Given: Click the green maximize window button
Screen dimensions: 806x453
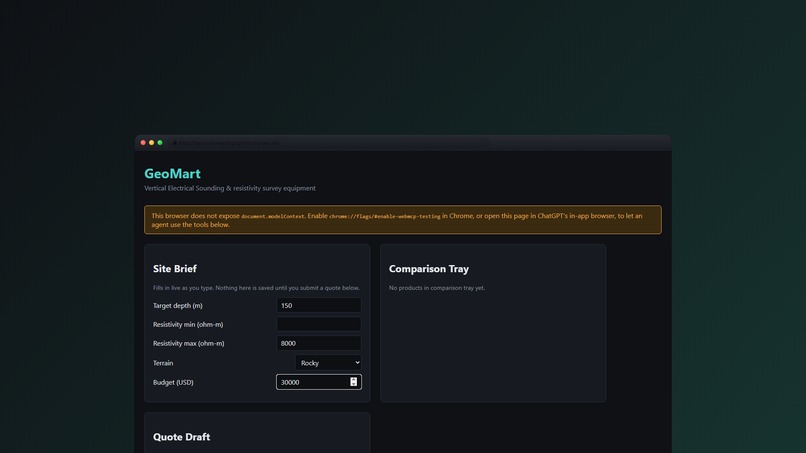Looking at the screenshot, I should [160, 142].
